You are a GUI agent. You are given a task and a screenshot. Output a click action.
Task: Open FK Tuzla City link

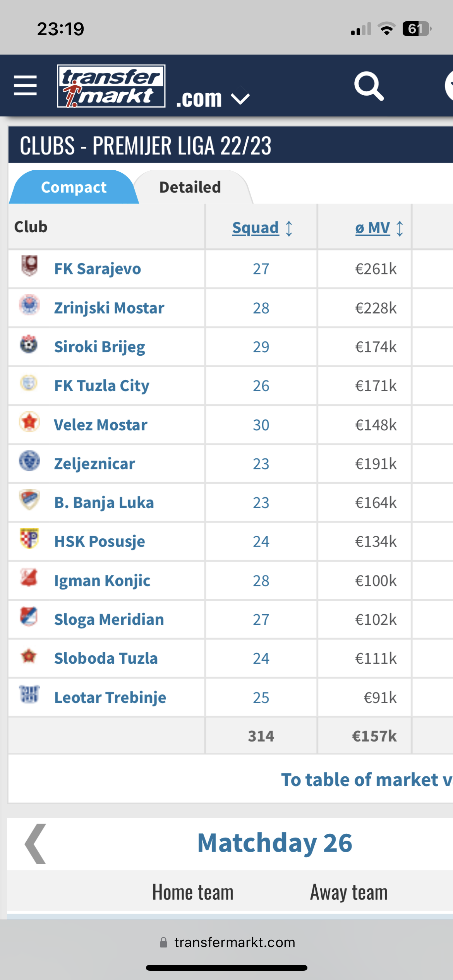101,386
